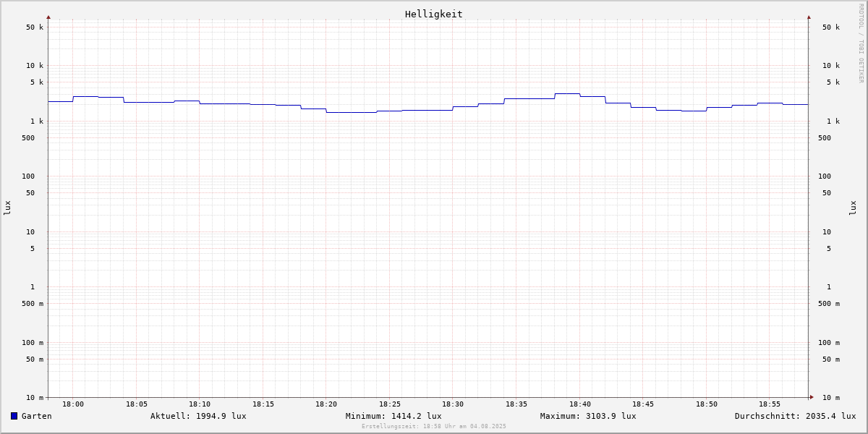Click the 18:30 time axis label
This screenshot has width=868, height=434.
453,404
